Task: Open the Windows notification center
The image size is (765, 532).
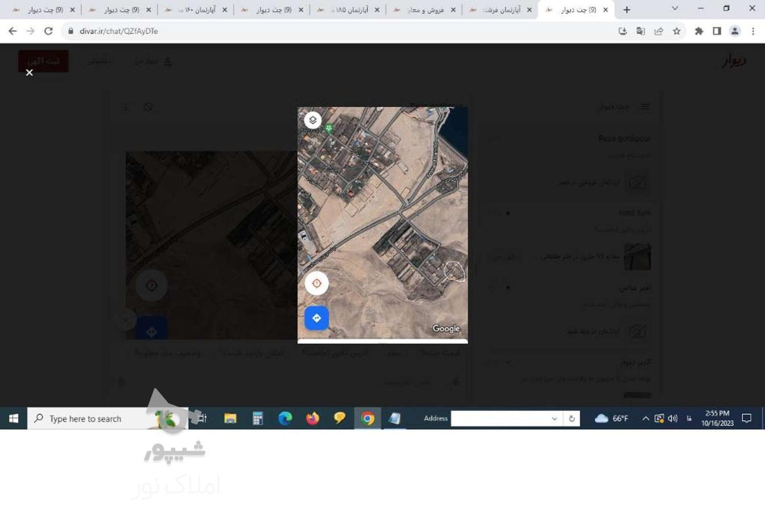Action: coord(747,418)
